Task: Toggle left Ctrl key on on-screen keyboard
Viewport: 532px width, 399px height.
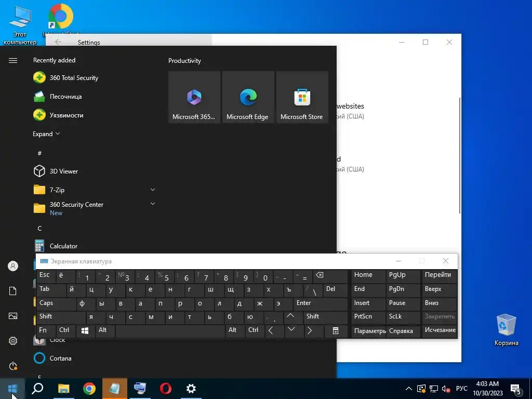Action: [66, 331]
